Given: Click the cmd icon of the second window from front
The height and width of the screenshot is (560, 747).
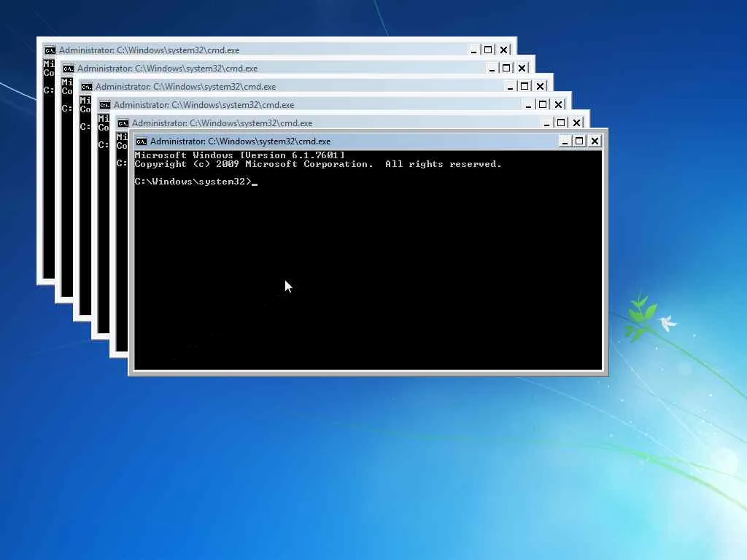Looking at the screenshot, I should [123, 123].
